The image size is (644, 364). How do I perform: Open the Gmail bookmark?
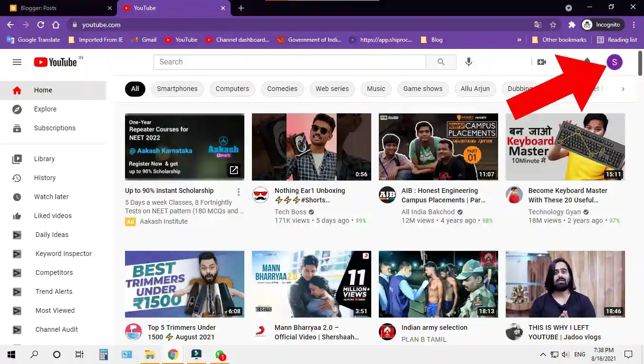click(143, 40)
